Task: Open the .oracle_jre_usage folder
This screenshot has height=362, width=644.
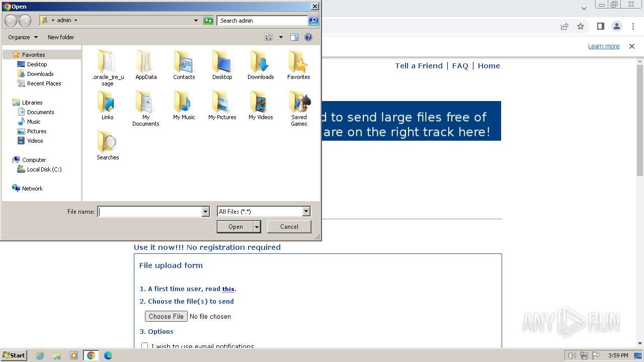Action: [108, 67]
